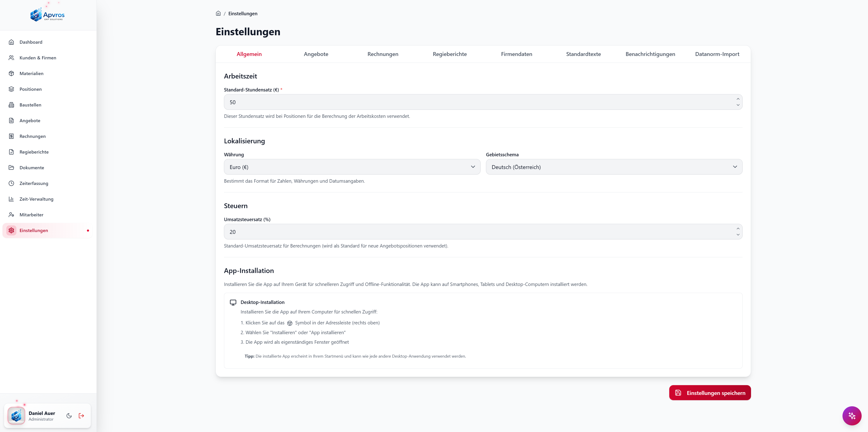Image resolution: width=868 pixels, height=432 pixels.
Task: Click the Zeit-Verwaltung chart icon
Action: click(x=11, y=199)
